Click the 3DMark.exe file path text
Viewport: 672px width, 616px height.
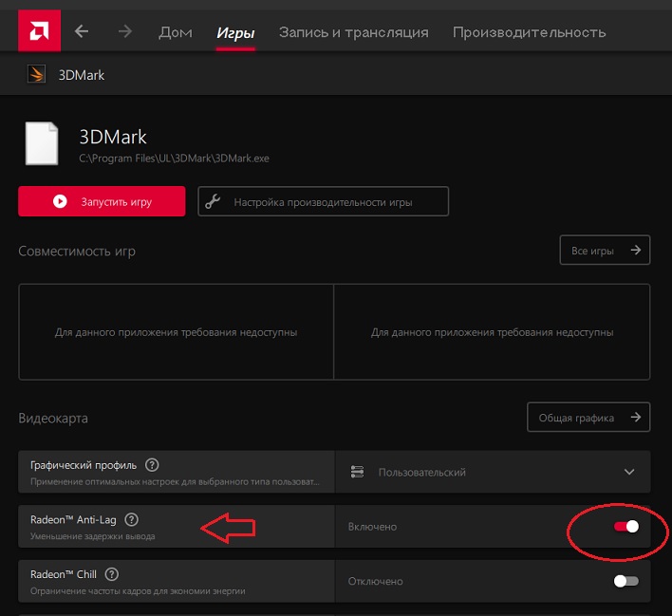point(174,159)
